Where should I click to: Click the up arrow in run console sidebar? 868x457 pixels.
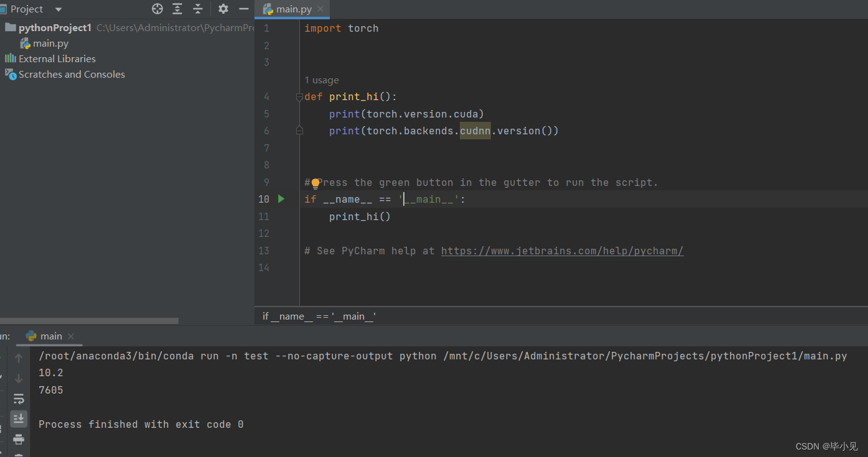pos(19,358)
